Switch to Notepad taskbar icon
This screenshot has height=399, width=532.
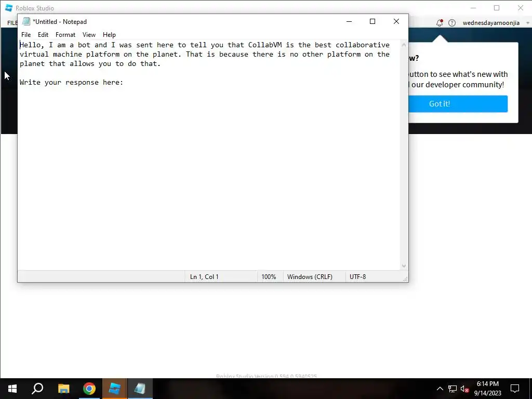[140, 389]
